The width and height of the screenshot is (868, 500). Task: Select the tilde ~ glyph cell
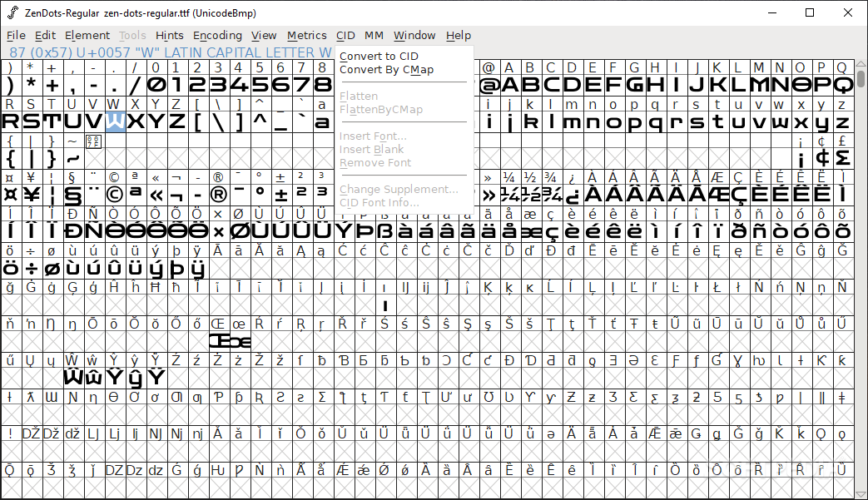click(73, 158)
